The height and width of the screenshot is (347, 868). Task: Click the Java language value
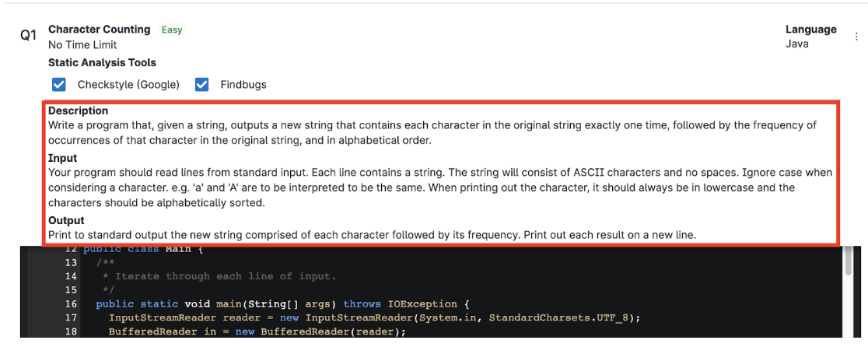[x=797, y=44]
